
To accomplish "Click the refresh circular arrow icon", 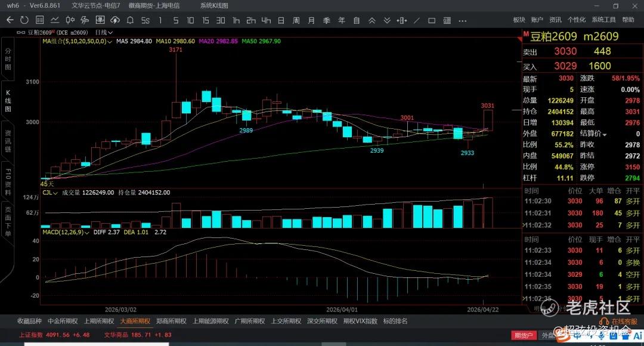I will (x=24, y=20).
